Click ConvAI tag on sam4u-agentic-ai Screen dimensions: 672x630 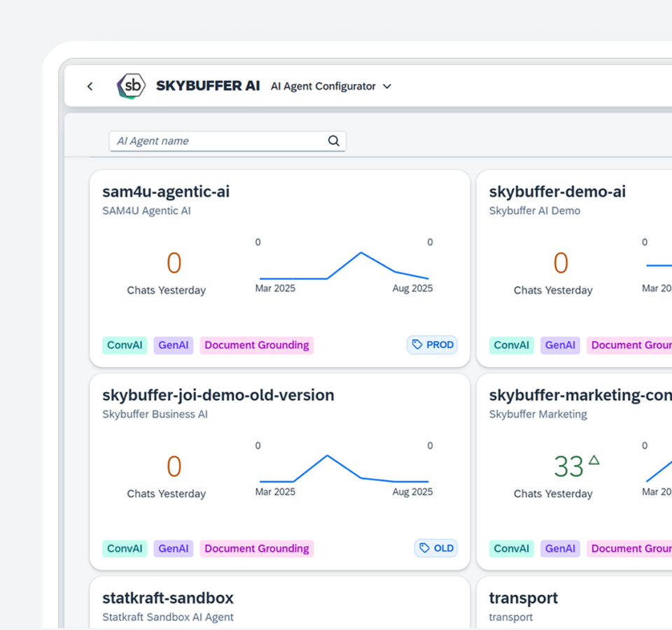(125, 345)
